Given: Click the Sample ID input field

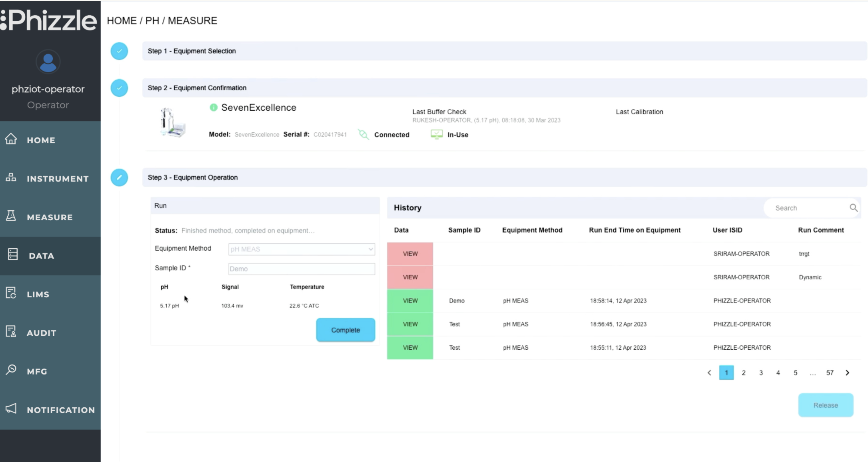Looking at the screenshot, I should point(301,269).
